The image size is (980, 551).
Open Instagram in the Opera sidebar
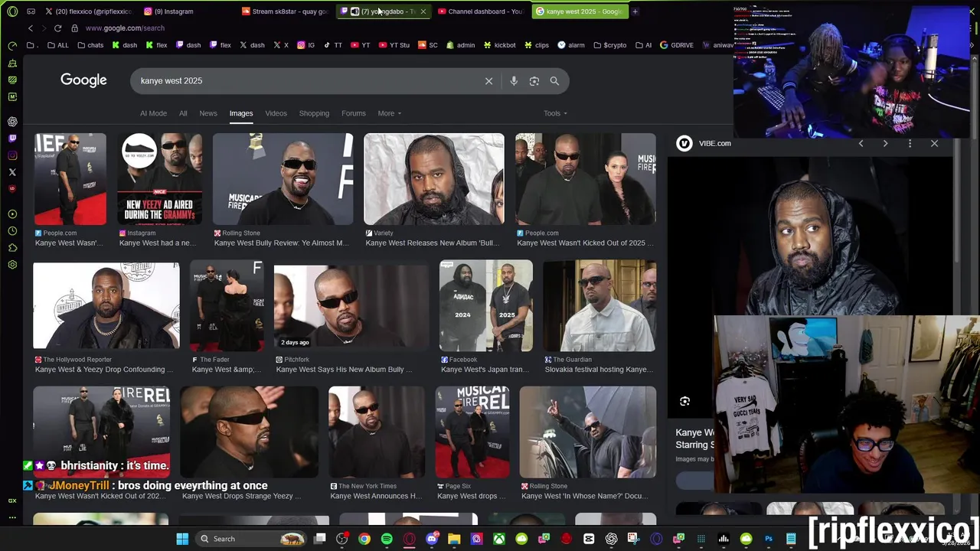pyautogui.click(x=12, y=155)
